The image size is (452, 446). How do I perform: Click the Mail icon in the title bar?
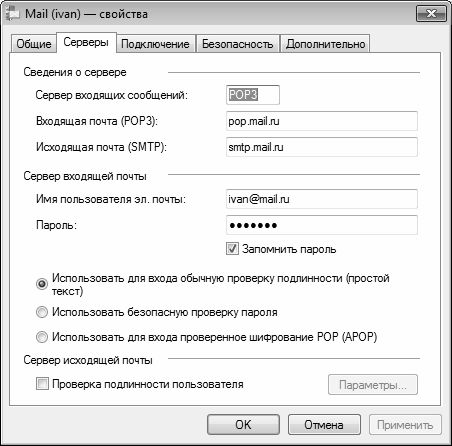[12, 14]
